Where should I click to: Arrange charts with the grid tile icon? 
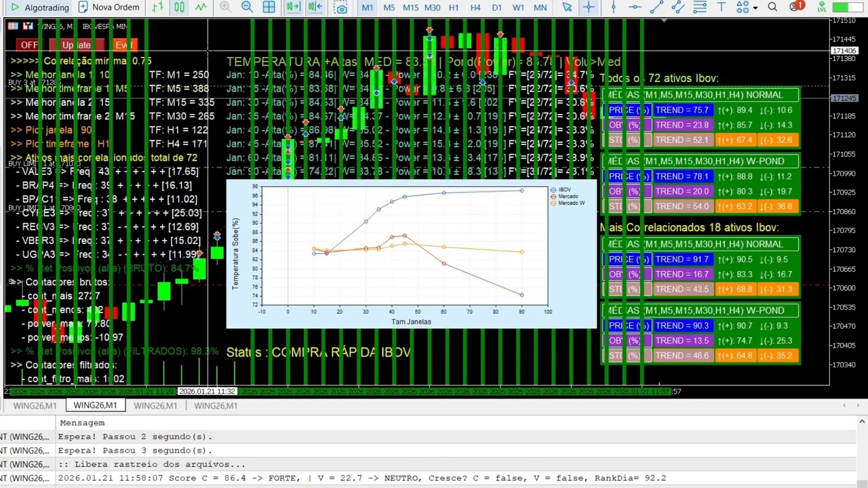click(x=269, y=7)
